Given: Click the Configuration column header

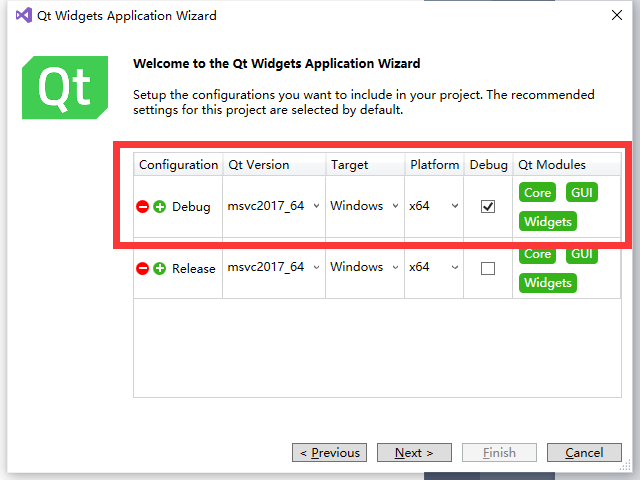Looking at the screenshot, I should 178,164.
